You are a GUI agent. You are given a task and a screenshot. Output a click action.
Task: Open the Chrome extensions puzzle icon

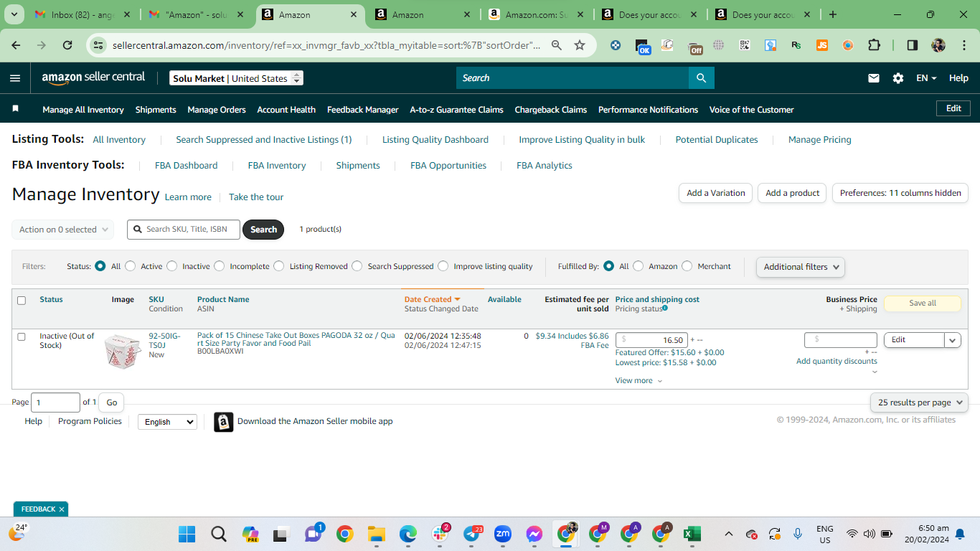point(874,45)
